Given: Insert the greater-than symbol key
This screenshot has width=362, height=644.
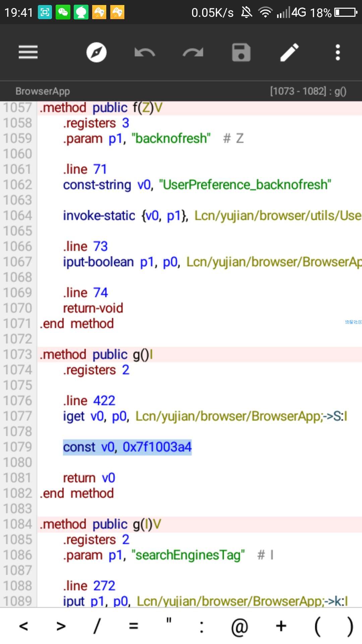Looking at the screenshot, I should click(x=61, y=626).
